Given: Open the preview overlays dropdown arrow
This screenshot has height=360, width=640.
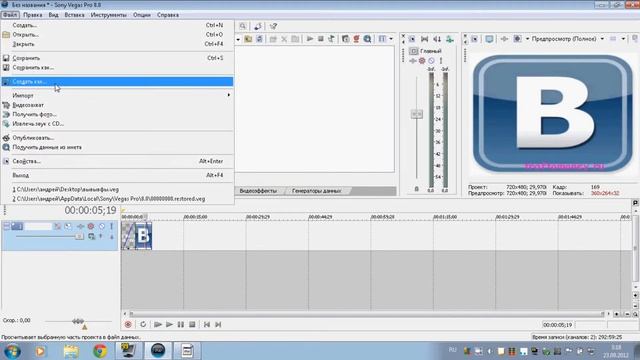Looking at the screenshot, I should pos(623,39).
